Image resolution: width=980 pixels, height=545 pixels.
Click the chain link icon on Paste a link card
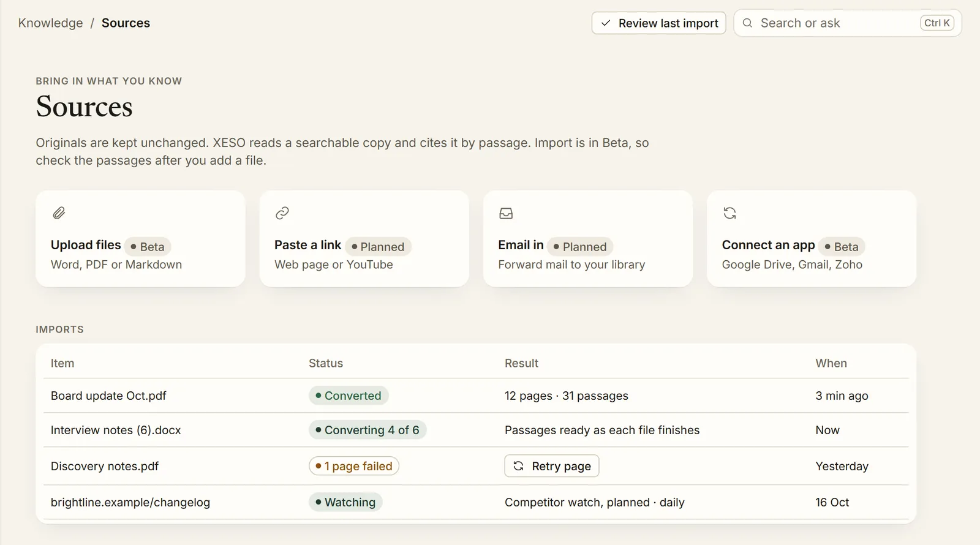282,213
